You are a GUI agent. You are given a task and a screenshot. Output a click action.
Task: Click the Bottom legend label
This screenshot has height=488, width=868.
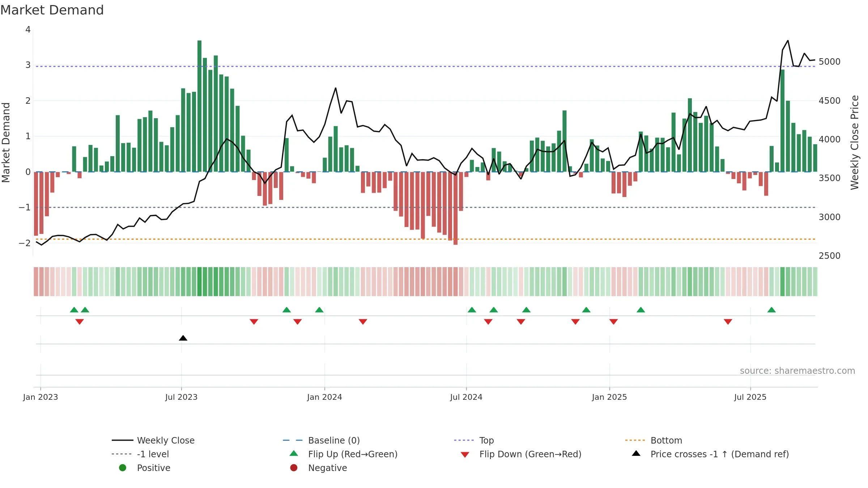666,440
